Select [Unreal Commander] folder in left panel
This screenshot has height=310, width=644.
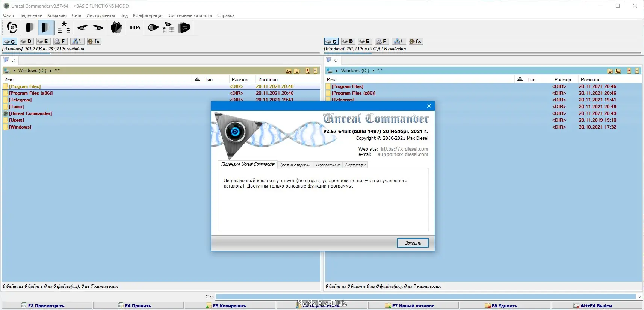30,113
